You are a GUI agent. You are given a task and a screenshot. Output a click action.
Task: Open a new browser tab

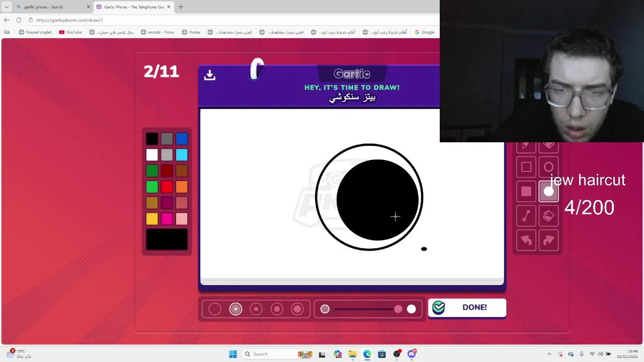[x=181, y=7]
